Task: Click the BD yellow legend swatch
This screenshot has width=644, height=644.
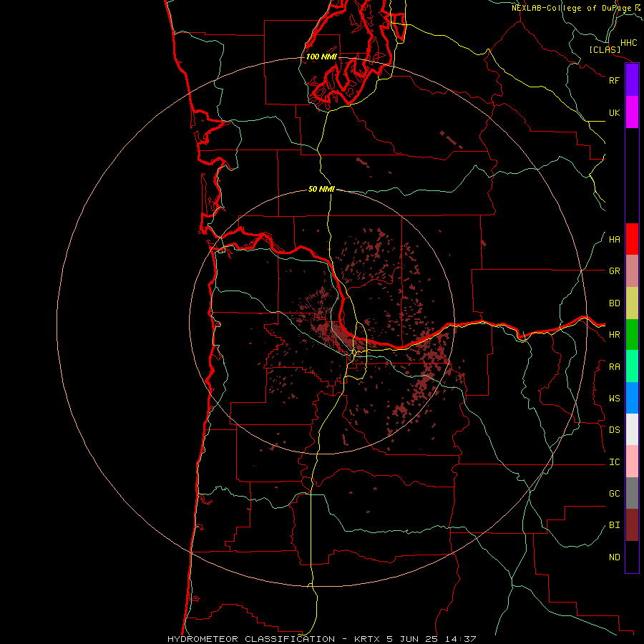Action: coord(632,303)
